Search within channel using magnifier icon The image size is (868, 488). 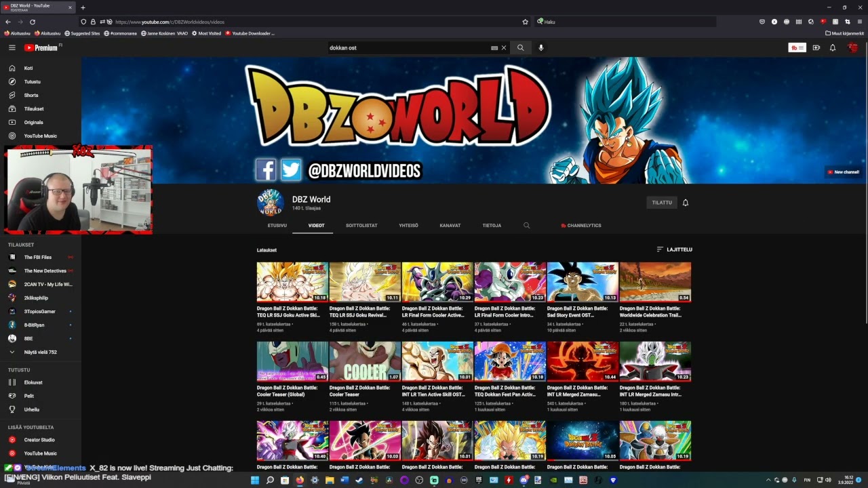(526, 226)
